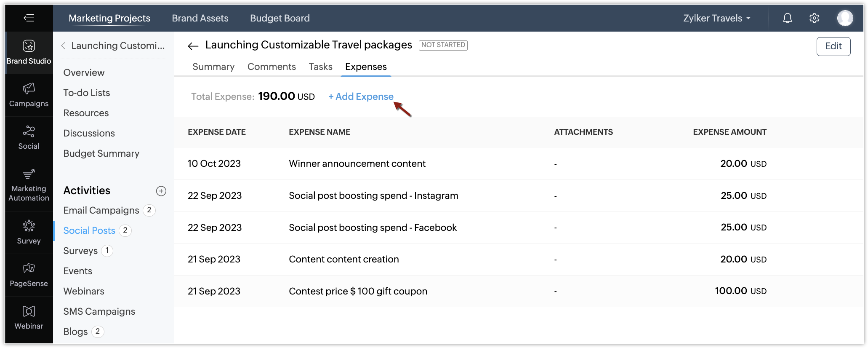
Task: Click the plus icon beside Activities
Action: click(x=161, y=191)
